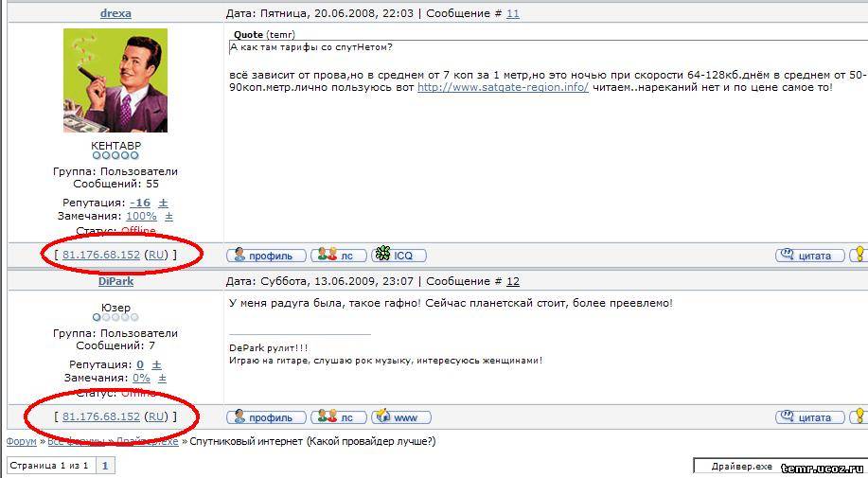Adjust DiPark's warnings with plus-minus icon

click(162, 379)
